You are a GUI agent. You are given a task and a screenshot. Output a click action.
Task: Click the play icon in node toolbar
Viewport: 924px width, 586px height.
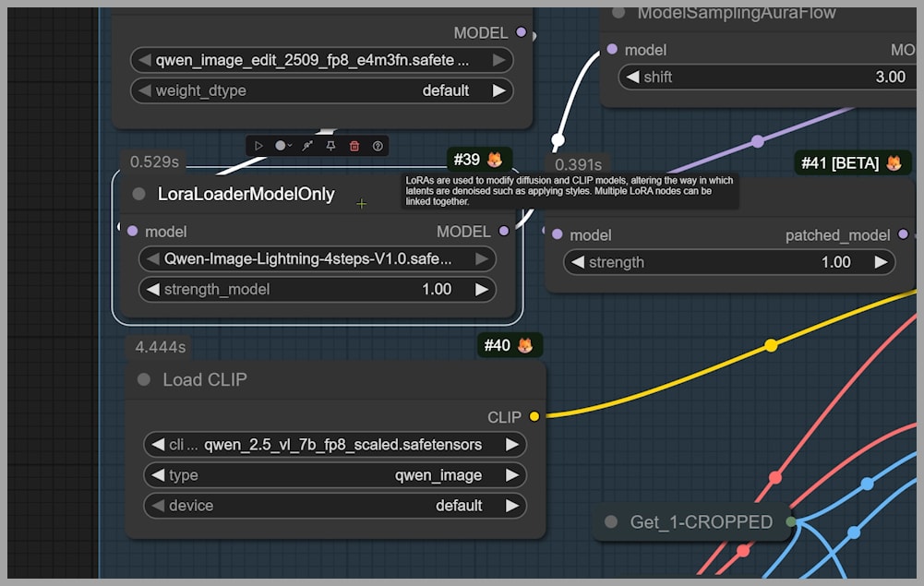[x=258, y=146]
